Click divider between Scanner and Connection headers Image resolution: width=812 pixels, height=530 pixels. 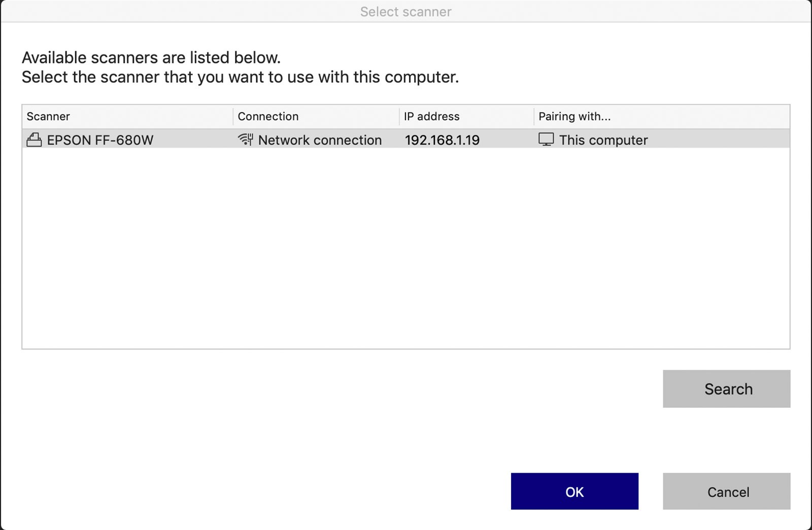233,117
